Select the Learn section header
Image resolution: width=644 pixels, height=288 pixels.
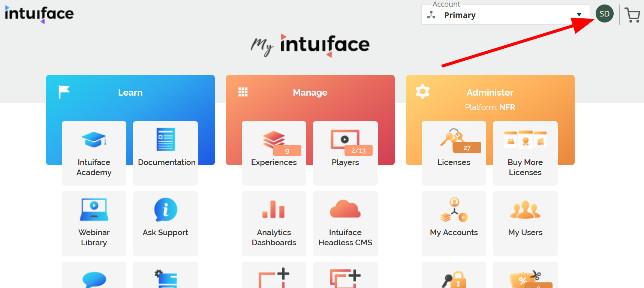pos(130,93)
